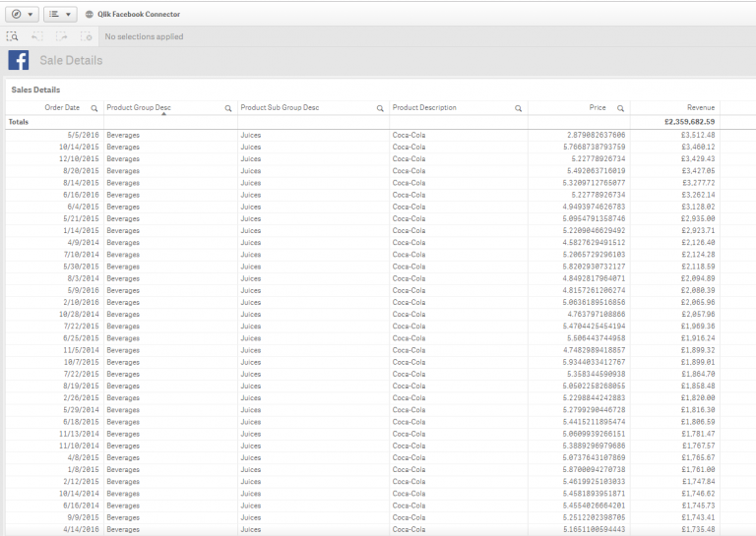Sort by the Order Date header

point(62,107)
